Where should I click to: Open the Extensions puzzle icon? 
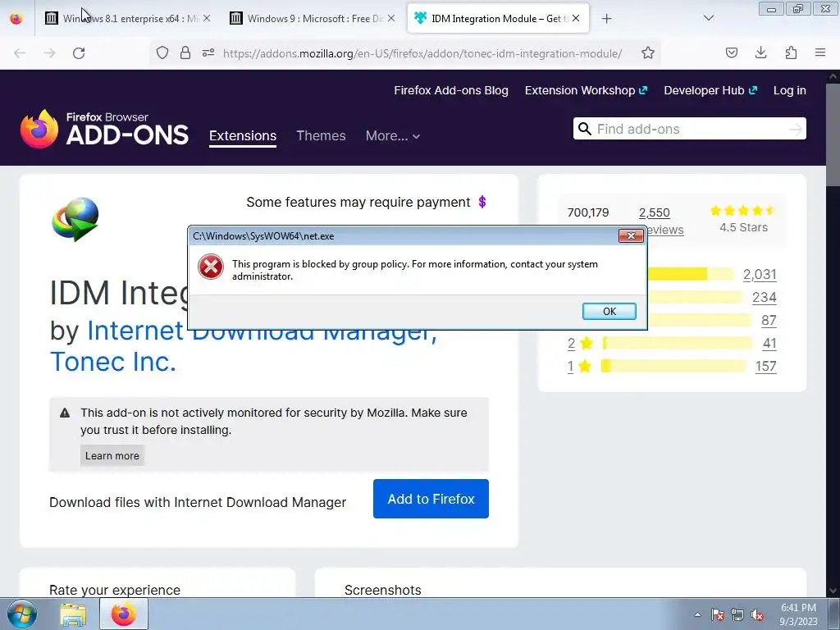[791, 52]
